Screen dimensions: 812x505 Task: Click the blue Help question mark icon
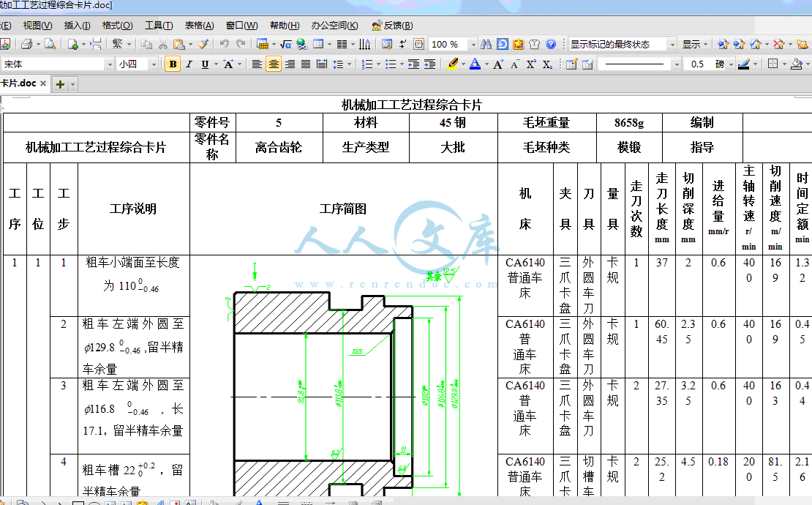551,45
